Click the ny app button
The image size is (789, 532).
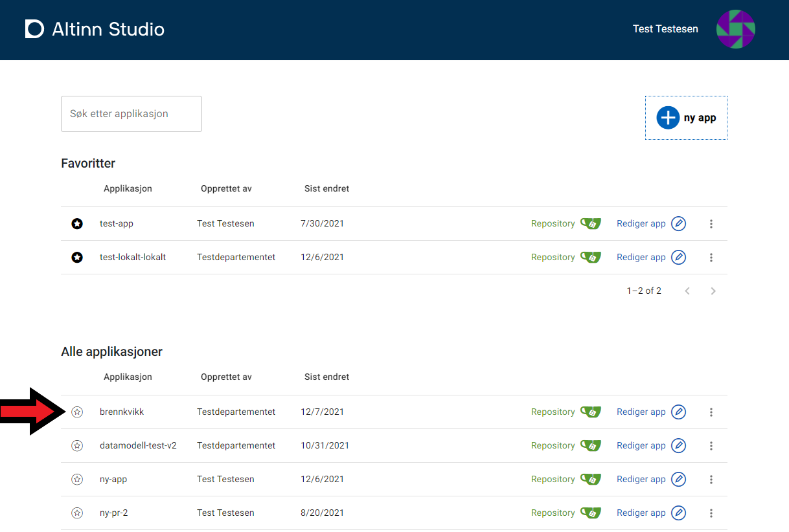(686, 118)
